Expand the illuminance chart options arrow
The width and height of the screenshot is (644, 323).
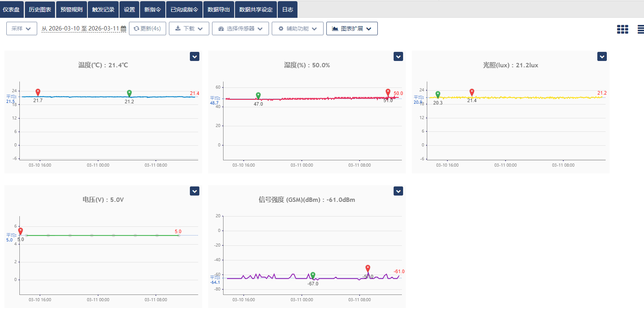point(602,57)
